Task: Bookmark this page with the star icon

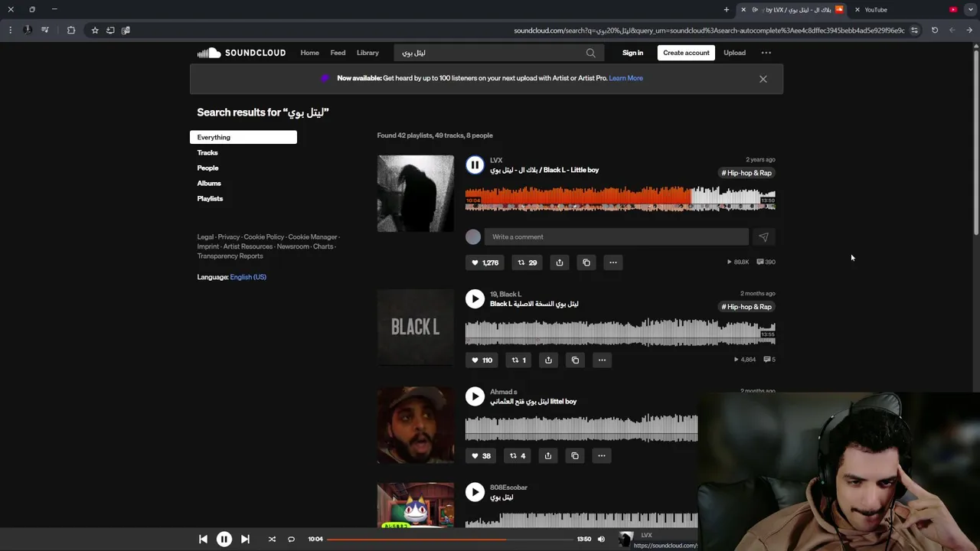Action: tap(95, 30)
